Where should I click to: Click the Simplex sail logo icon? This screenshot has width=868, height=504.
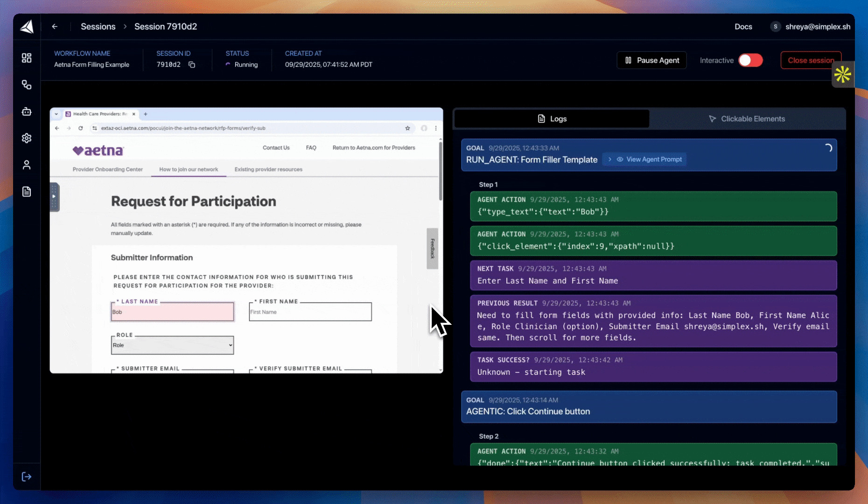click(27, 27)
